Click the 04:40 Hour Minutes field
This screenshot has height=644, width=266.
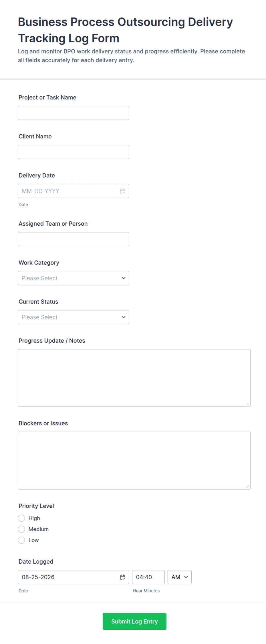pos(148,577)
